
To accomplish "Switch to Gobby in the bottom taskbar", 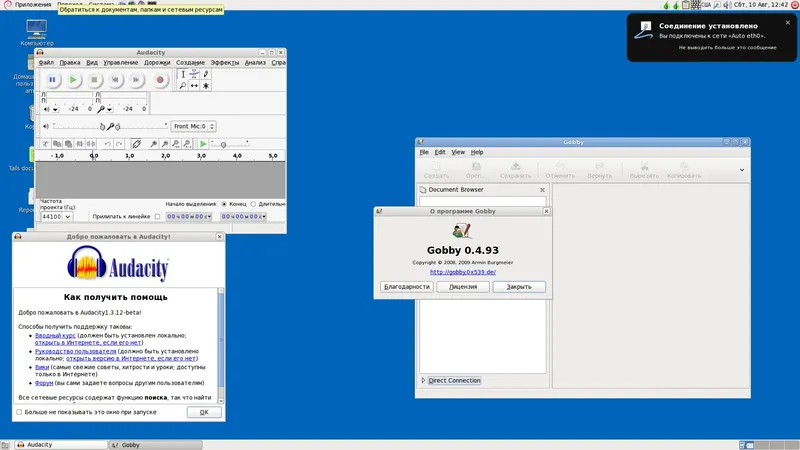I will point(156,445).
